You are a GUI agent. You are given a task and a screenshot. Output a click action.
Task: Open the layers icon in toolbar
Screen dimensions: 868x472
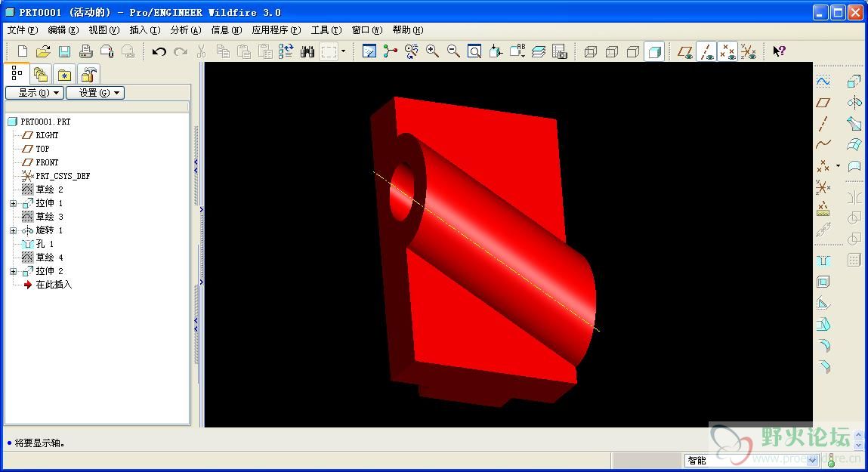[539, 51]
